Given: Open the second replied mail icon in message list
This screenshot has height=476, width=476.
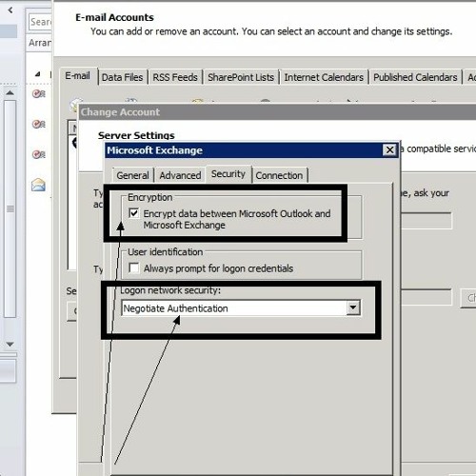Looking at the screenshot, I should 39,124.
